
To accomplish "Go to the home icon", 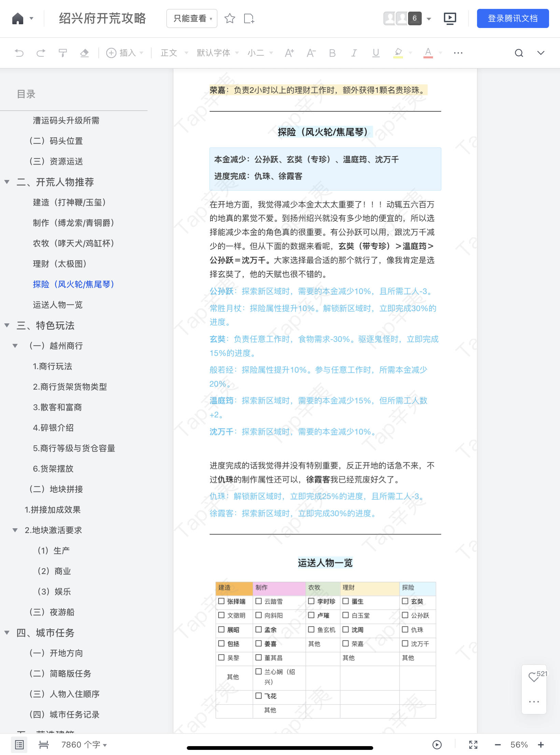I will 18,18.
